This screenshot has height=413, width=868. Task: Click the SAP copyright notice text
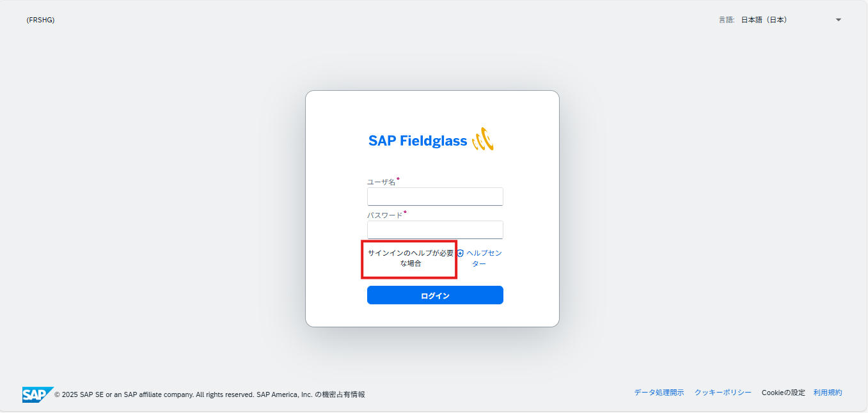(209, 394)
